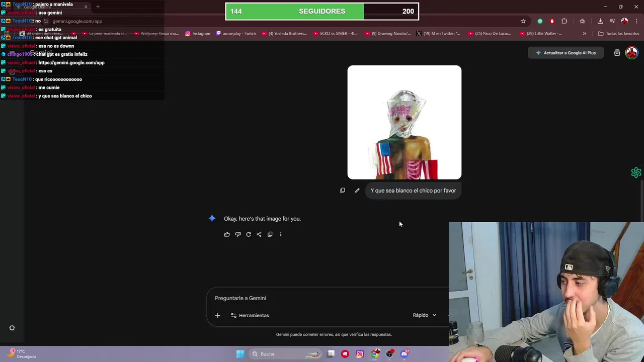Open the 'ECKO vs SIMER' bookmark
The height and width of the screenshot is (362, 644).
point(335,34)
